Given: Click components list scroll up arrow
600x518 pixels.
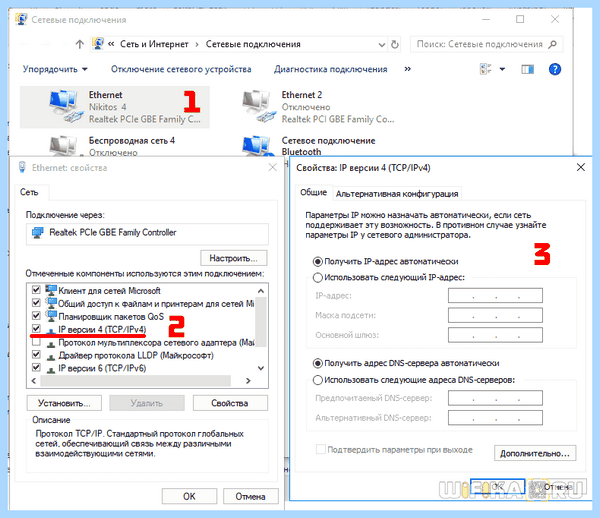Looking at the screenshot, I should 261,291.
